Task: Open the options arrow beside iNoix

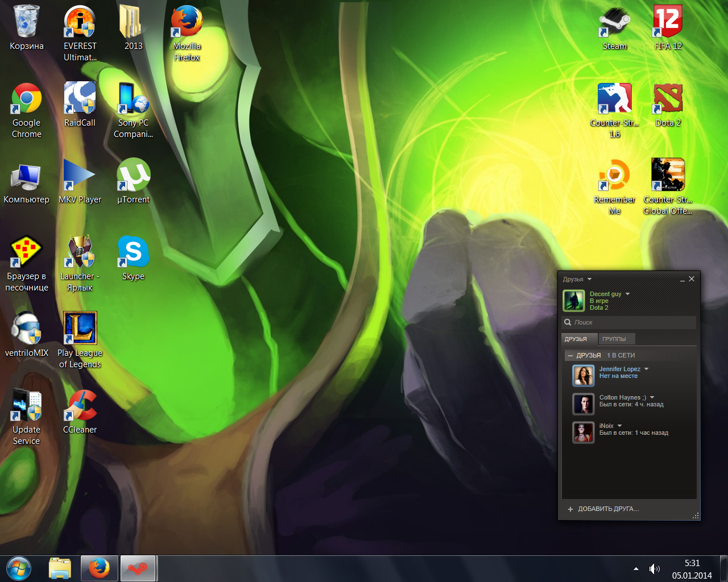Action: [620, 426]
